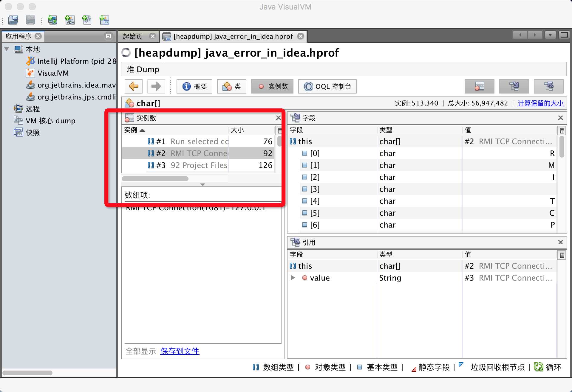Click the 计算保留的大小 link
This screenshot has height=392, width=572.
540,103
